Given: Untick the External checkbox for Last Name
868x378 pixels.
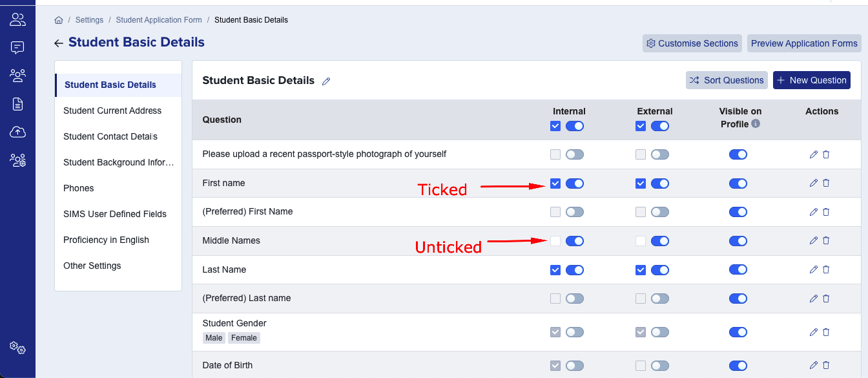Looking at the screenshot, I should pyautogui.click(x=641, y=270).
